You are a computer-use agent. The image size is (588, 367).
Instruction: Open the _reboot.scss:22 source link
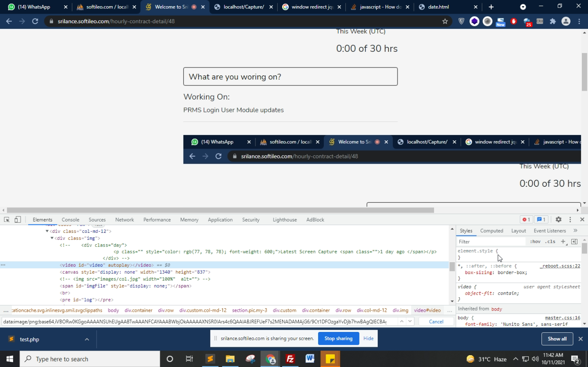coord(559,266)
